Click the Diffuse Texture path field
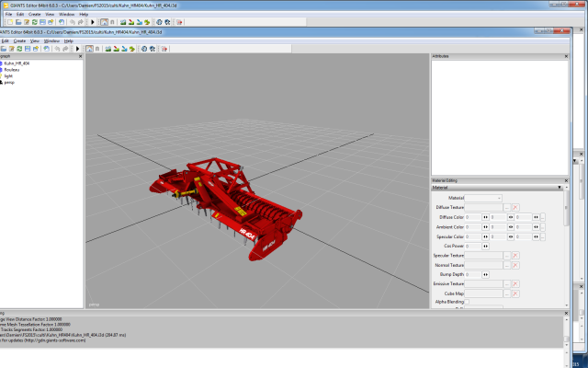Viewport: 588px width, 368px height. 483,207
